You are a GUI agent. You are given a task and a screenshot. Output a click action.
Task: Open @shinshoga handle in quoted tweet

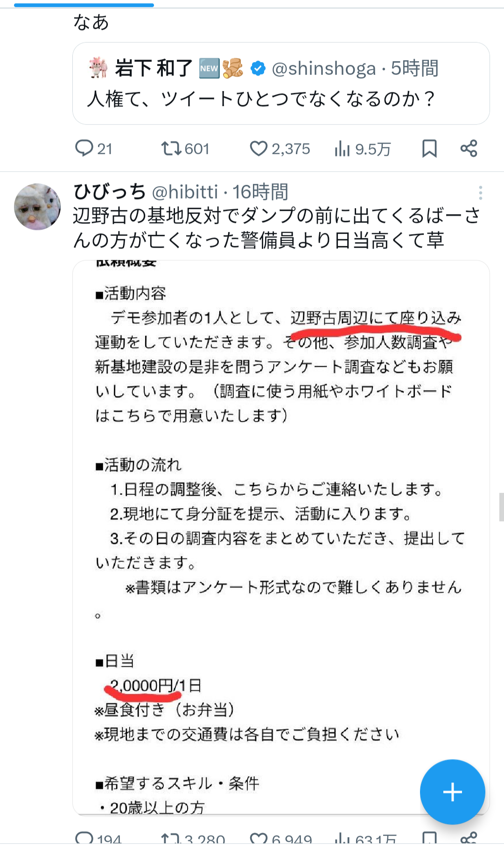click(x=323, y=69)
